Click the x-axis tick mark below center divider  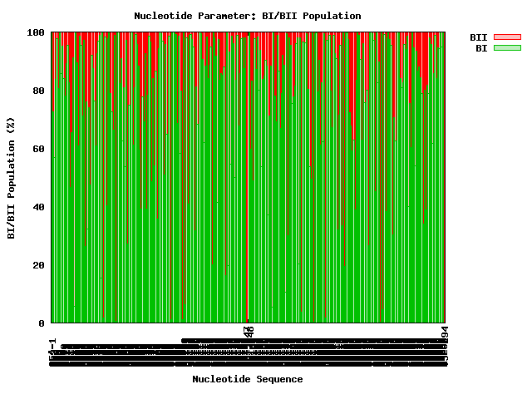tap(249, 321)
